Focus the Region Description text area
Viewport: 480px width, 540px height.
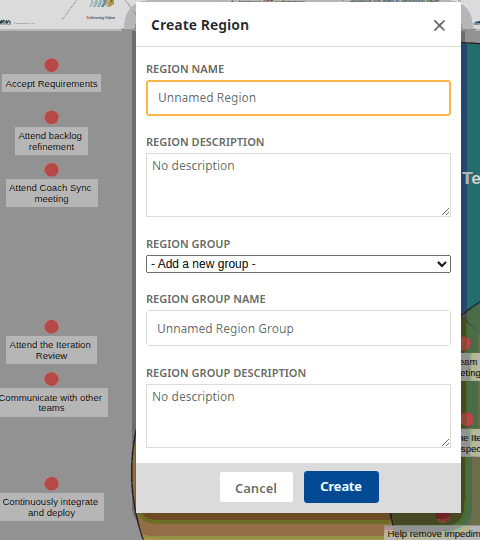[298, 185]
